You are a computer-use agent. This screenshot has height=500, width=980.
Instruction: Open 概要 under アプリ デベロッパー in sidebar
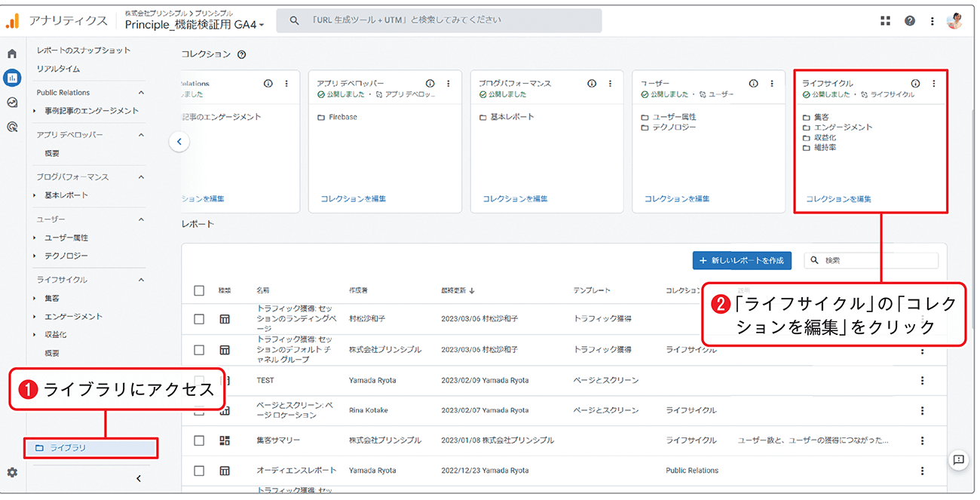tap(52, 153)
